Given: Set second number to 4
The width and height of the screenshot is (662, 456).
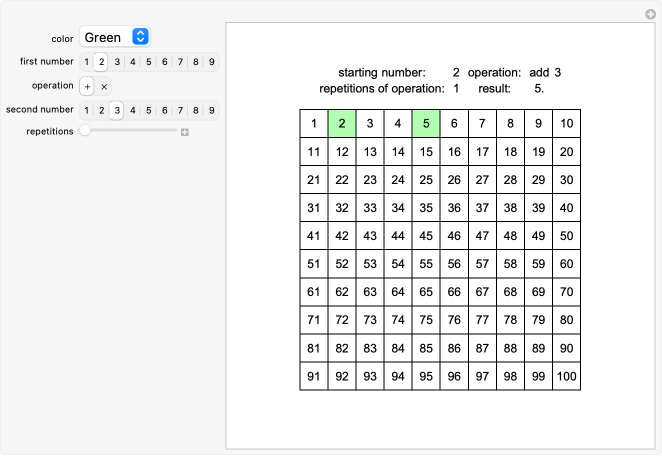Looking at the screenshot, I should [133, 111].
